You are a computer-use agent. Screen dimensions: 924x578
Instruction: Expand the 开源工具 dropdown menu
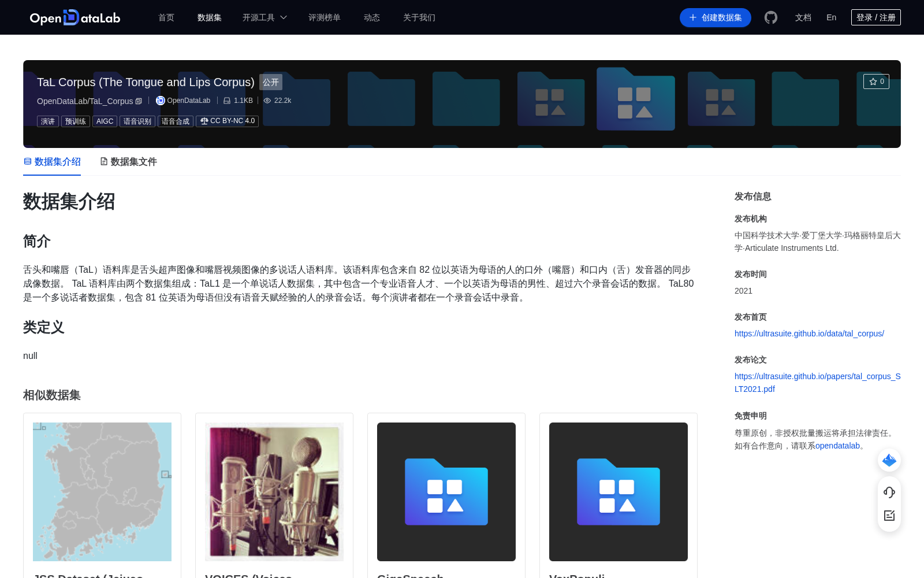(x=264, y=17)
